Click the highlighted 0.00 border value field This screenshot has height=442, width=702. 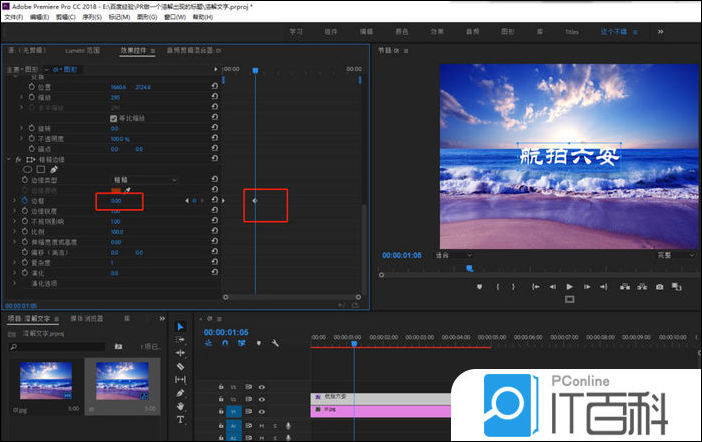(116, 201)
